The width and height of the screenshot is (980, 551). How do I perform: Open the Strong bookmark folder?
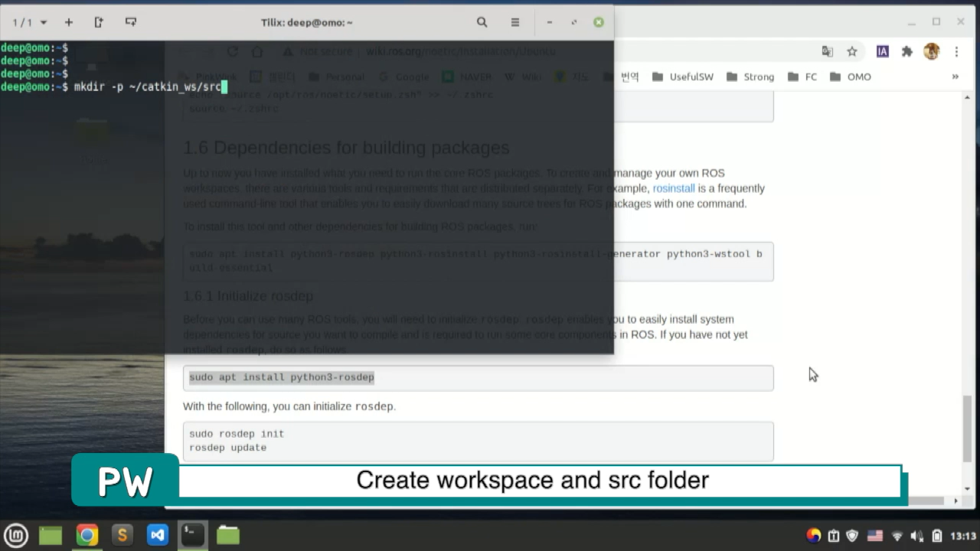[750, 77]
